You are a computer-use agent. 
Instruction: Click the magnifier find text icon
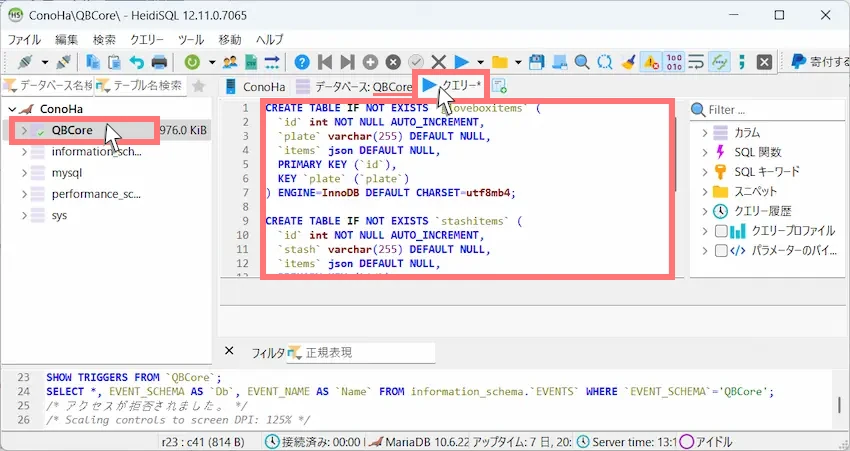click(x=582, y=62)
